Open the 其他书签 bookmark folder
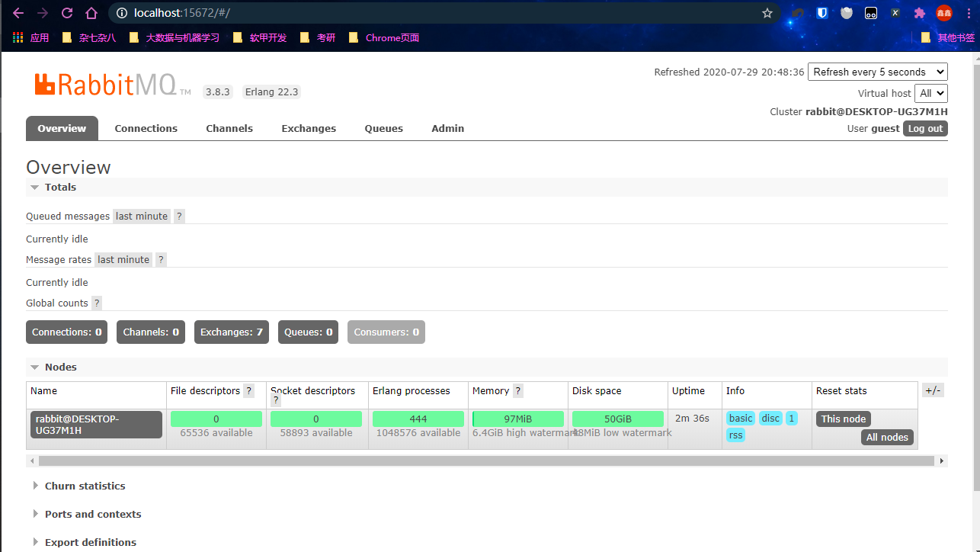 click(947, 37)
